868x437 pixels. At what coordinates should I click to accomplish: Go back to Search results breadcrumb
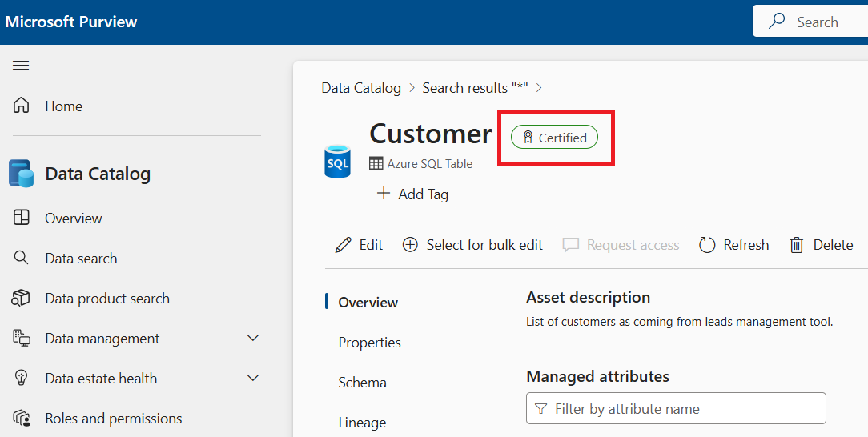click(475, 88)
